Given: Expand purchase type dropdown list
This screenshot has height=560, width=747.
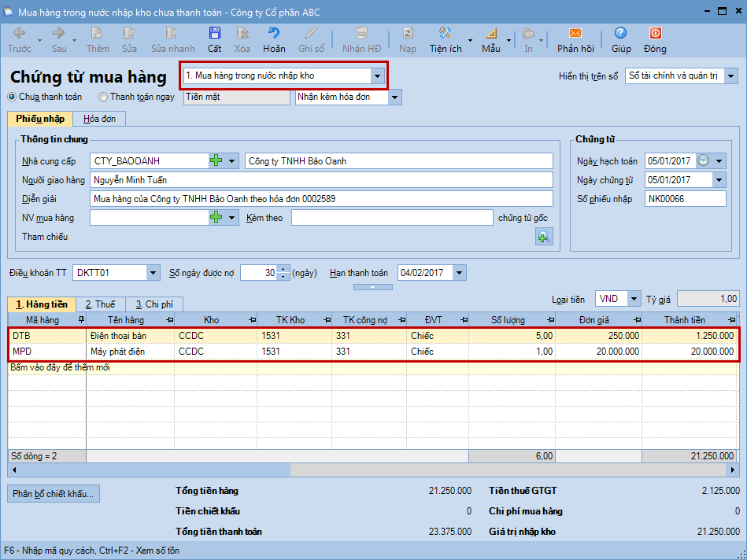Looking at the screenshot, I should (378, 76).
